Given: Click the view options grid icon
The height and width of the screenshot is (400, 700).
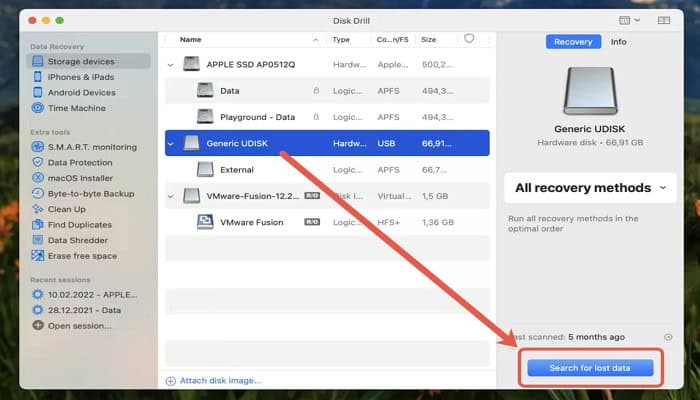Looking at the screenshot, I should 624,21.
